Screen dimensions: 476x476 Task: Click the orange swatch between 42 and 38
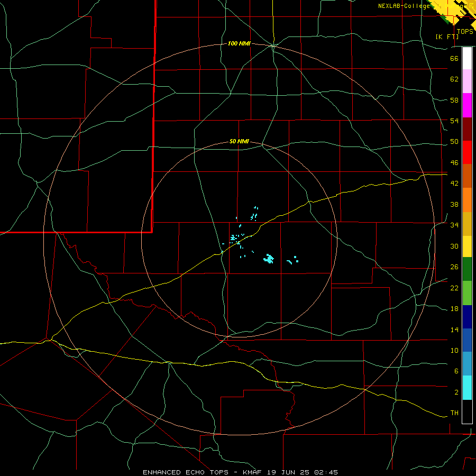[467, 200]
